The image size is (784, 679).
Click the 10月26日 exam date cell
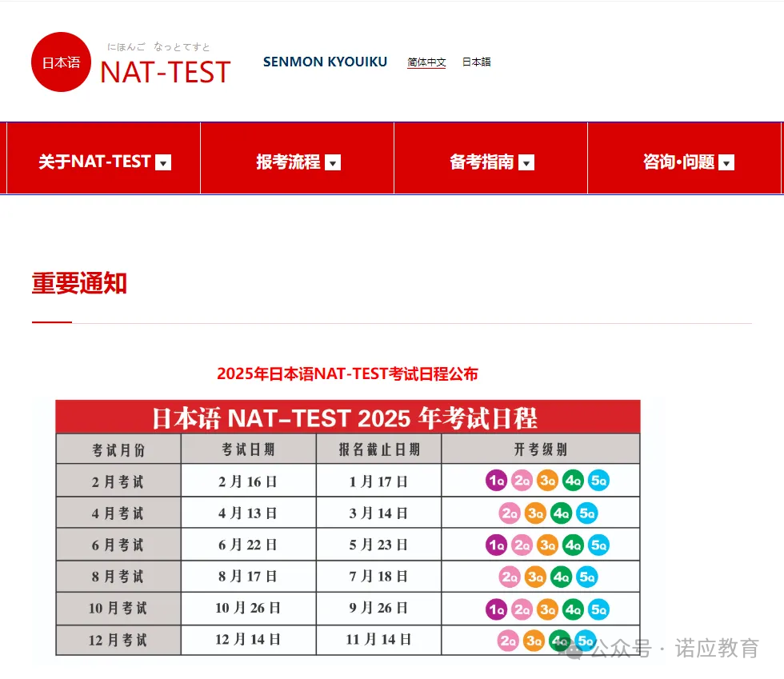[249, 608]
